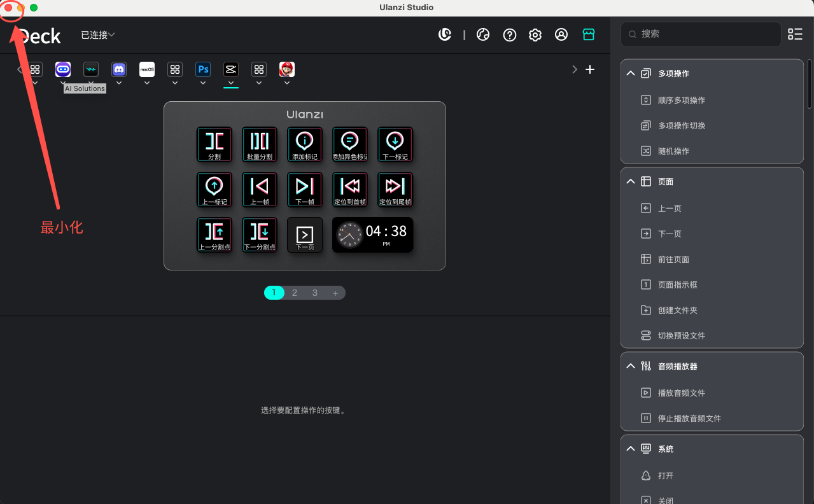Open the 已连接 device dropdown
Viewport: 814px width, 504px height.
point(97,35)
